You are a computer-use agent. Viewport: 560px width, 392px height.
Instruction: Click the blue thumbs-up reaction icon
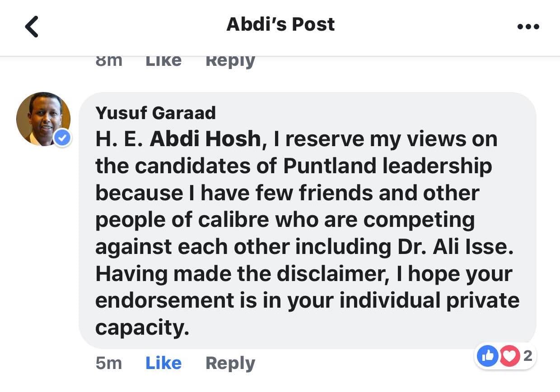[488, 357]
